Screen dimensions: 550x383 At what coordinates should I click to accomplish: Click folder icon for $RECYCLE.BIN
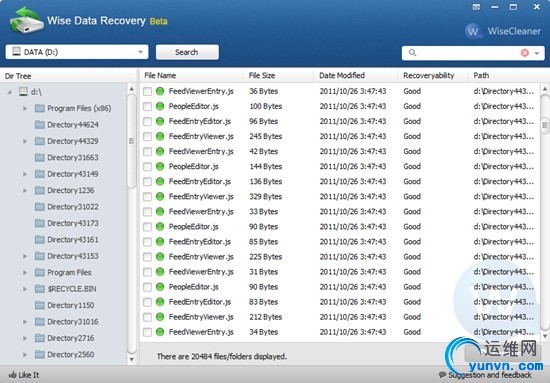(x=40, y=289)
